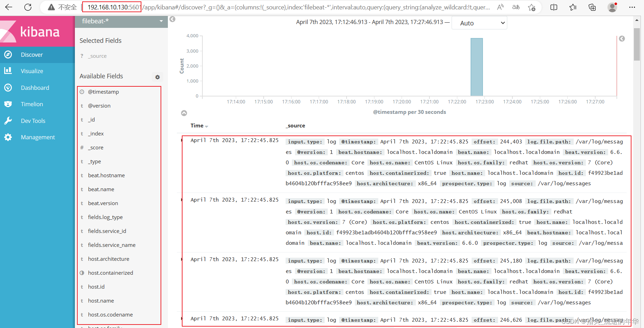
Task: Click the _source column header
Action: (295, 126)
